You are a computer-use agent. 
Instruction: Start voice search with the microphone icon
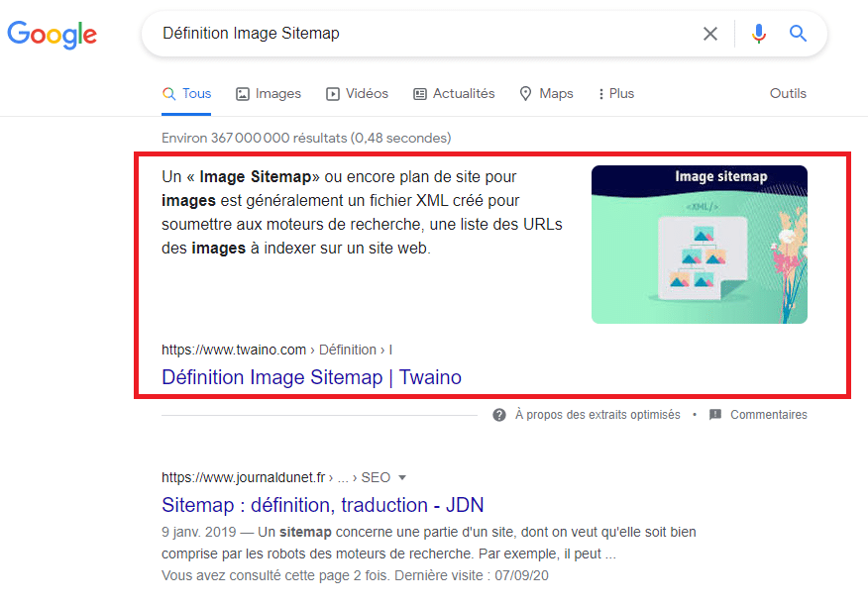(x=759, y=34)
